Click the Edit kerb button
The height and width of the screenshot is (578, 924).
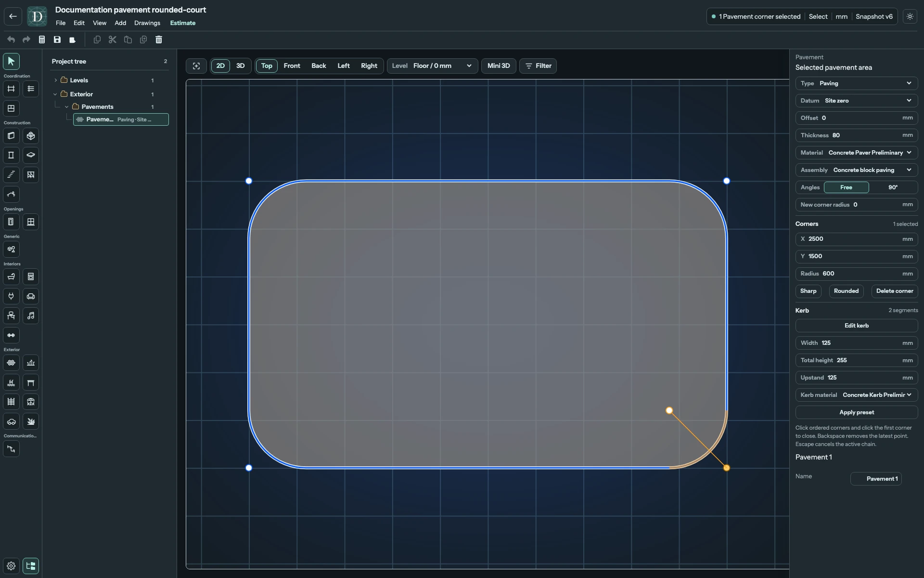point(857,326)
